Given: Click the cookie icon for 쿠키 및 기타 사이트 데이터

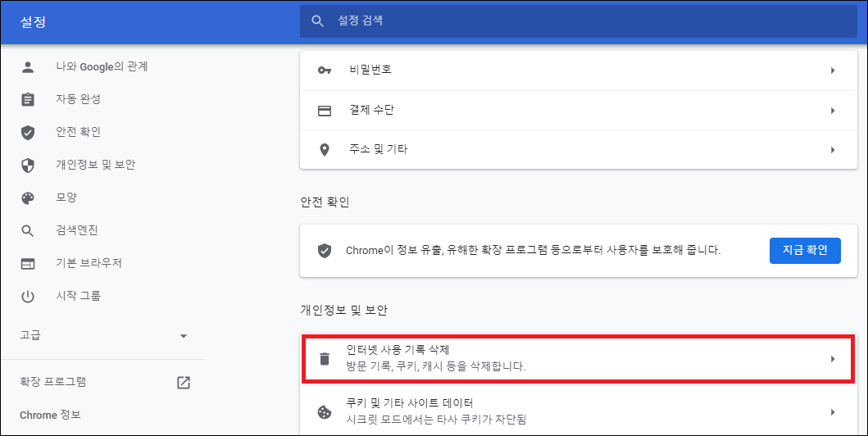Looking at the screenshot, I should [325, 412].
